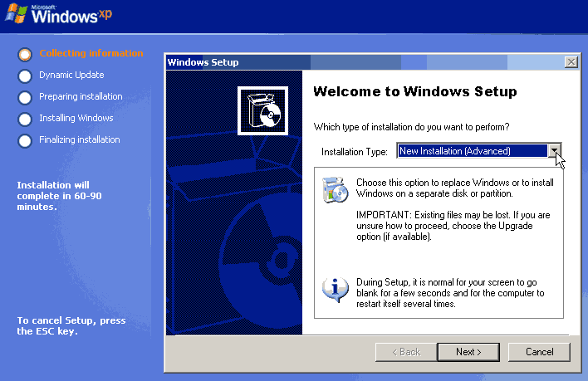The image size is (588, 381).
Task: Click 'Which type of installation' question text
Action: [x=411, y=127]
